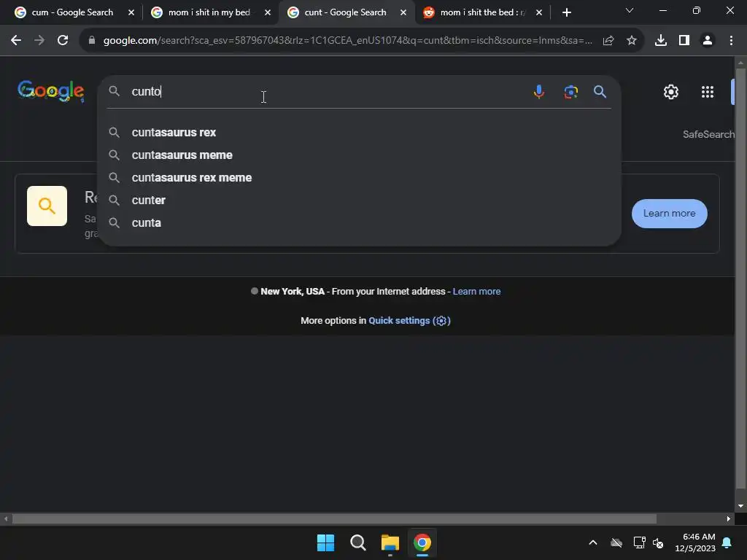Toggle the Chrome side panel icon

(x=684, y=41)
